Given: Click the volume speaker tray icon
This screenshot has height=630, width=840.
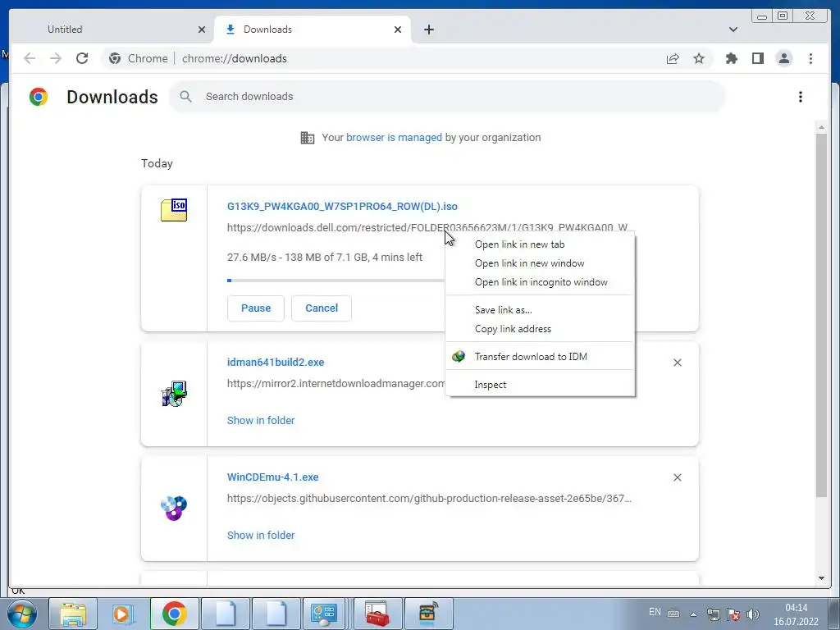Looking at the screenshot, I should point(753,614).
